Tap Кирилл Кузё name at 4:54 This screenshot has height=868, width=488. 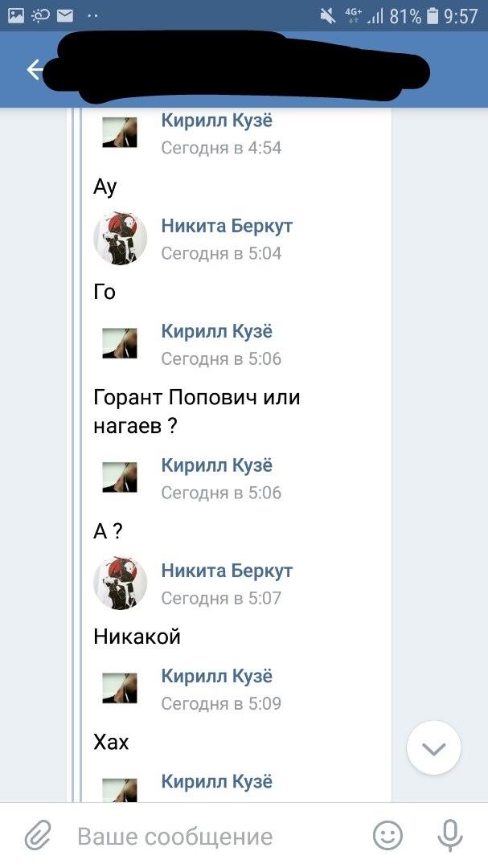point(217,121)
